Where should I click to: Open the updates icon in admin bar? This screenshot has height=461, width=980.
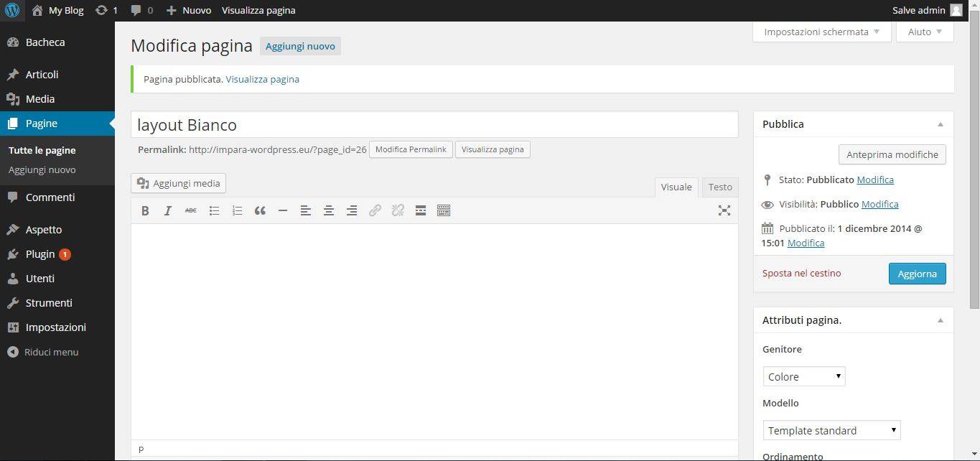pos(101,10)
